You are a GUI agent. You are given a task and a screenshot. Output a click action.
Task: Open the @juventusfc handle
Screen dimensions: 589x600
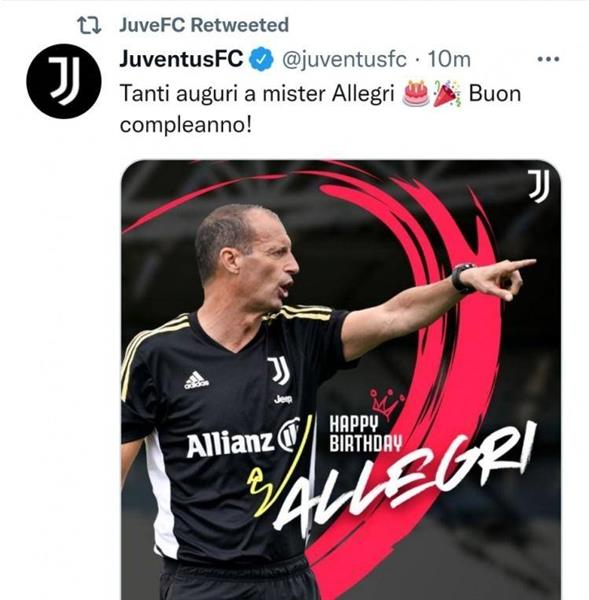click(x=344, y=60)
